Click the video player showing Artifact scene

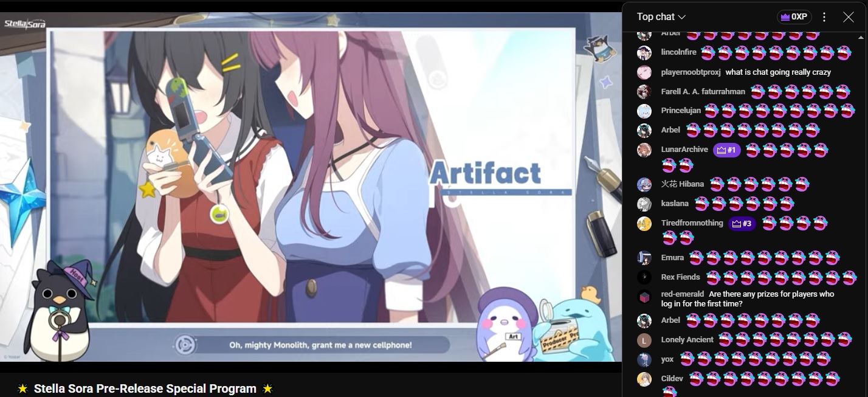(x=311, y=187)
